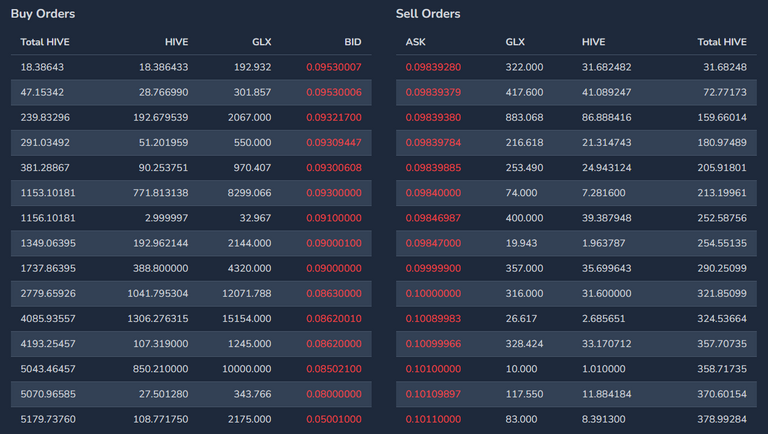Screen dimensions: 768x434
Task: Select ask price 0.10110000
Action: [x=433, y=419]
